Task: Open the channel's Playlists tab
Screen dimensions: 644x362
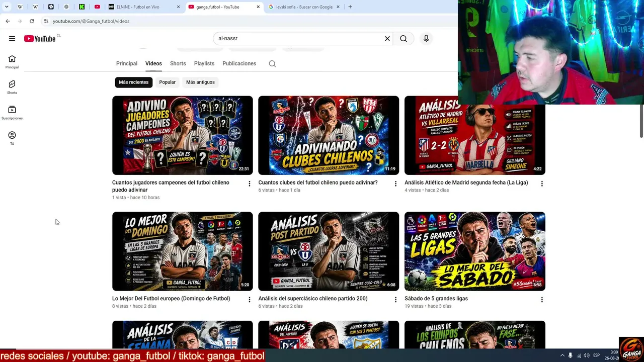Action: click(x=204, y=64)
